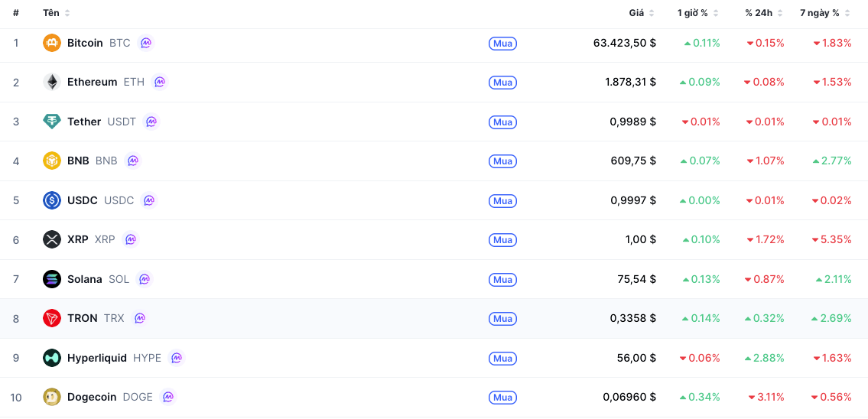Viewport: 868px width, 419px height.
Task: Click the TRON price 0,3358 $
Action: [633, 318]
